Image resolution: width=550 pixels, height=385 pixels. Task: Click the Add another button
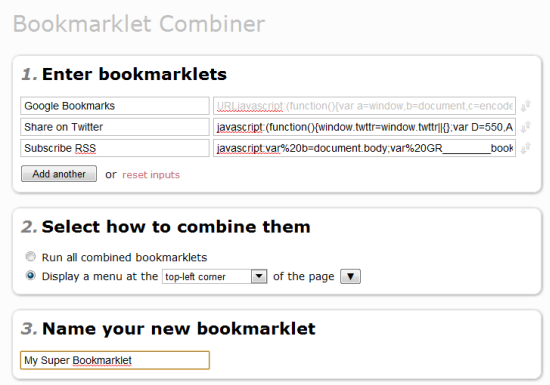coord(59,174)
